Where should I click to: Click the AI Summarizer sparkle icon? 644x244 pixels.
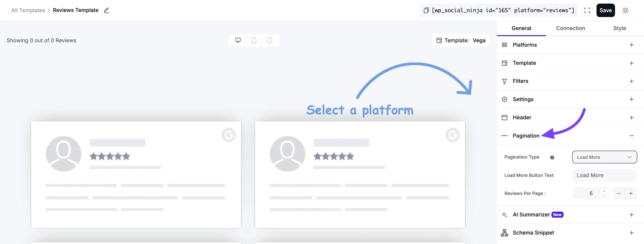point(505,215)
